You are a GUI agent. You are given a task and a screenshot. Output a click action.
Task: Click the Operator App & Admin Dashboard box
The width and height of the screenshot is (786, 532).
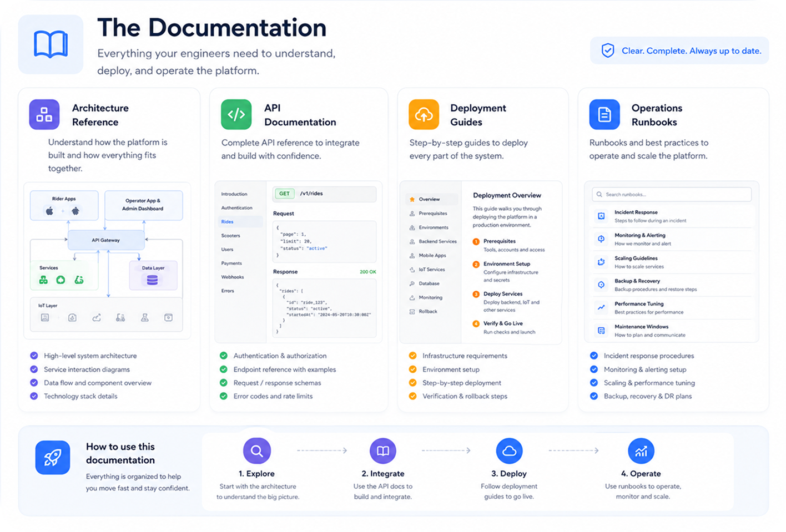pos(143,205)
